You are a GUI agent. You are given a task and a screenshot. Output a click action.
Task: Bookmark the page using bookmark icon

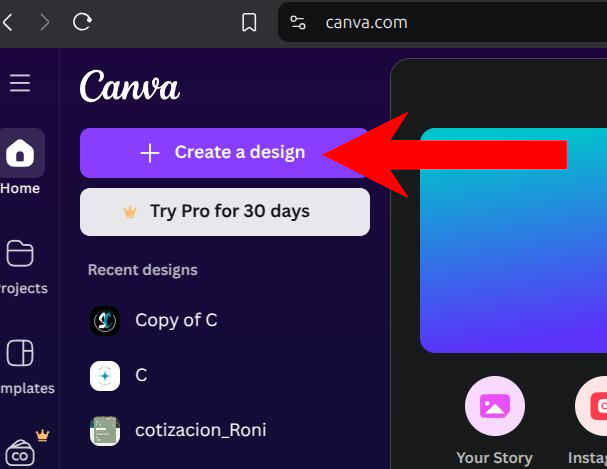point(249,22)
